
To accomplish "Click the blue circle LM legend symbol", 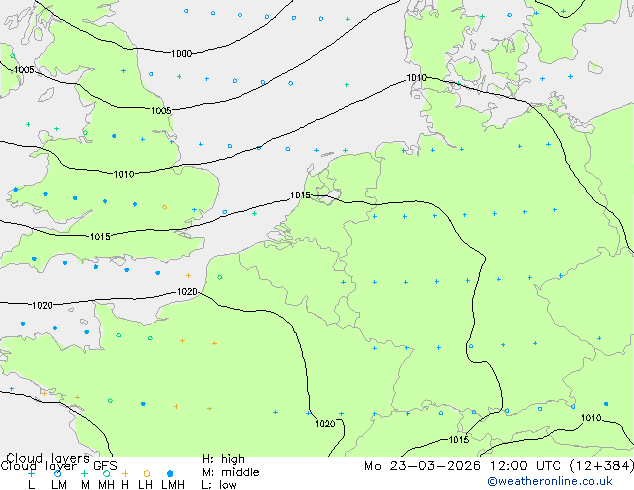I will click(57, 473).
